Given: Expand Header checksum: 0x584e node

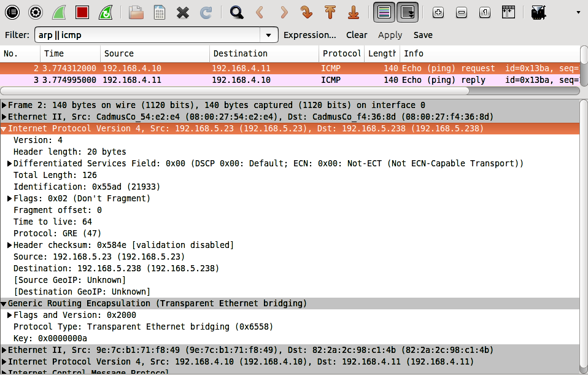Looking at the screenshot, I should coord(10,245).
